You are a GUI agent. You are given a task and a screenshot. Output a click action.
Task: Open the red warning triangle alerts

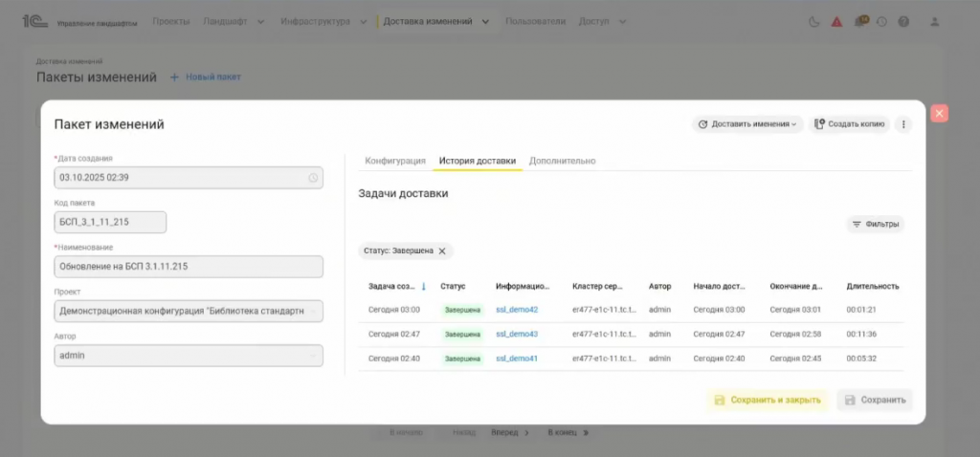836,22
